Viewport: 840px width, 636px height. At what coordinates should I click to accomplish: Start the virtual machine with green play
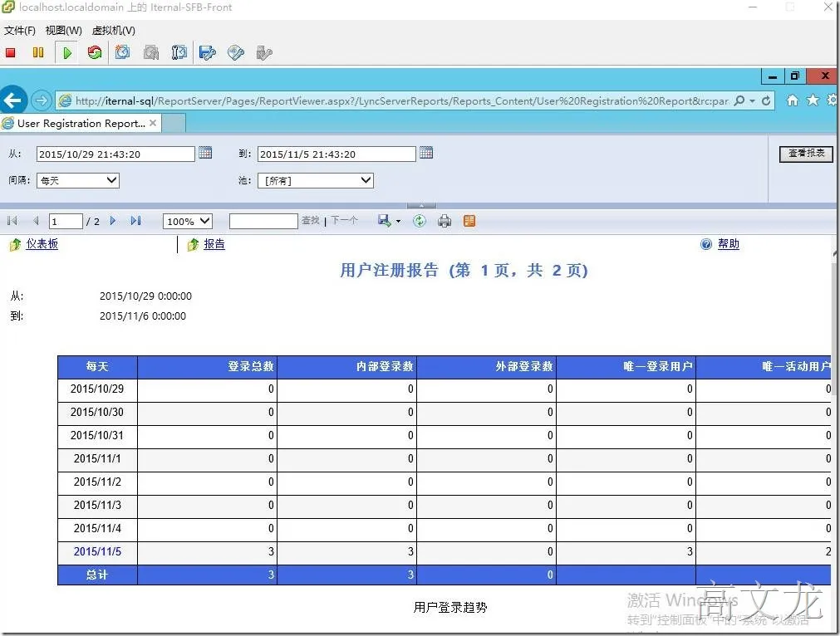[x=67, y=52]
